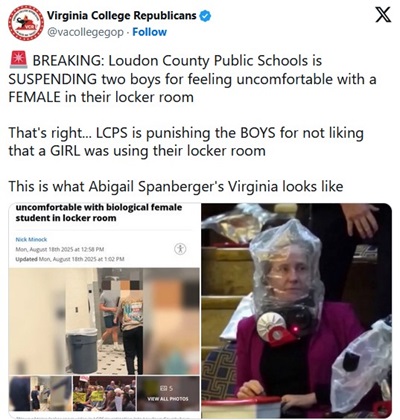Screen dimensions: 400x420
Task: Open the Nick Minock author link
Action: click(31, 239)
